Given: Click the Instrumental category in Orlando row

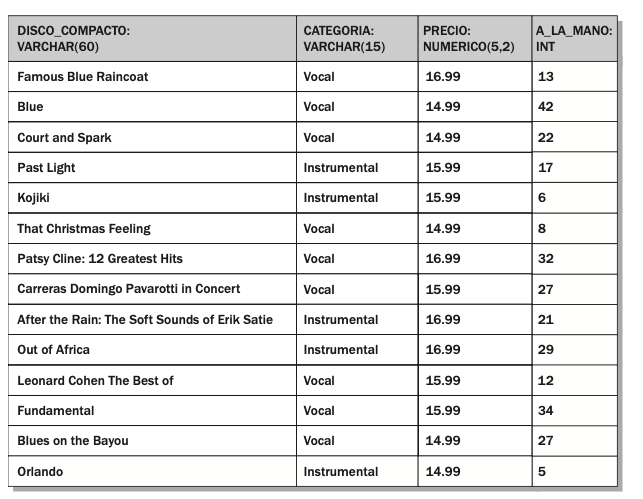Looking at the screenshot, I should [x=341, y=471].
